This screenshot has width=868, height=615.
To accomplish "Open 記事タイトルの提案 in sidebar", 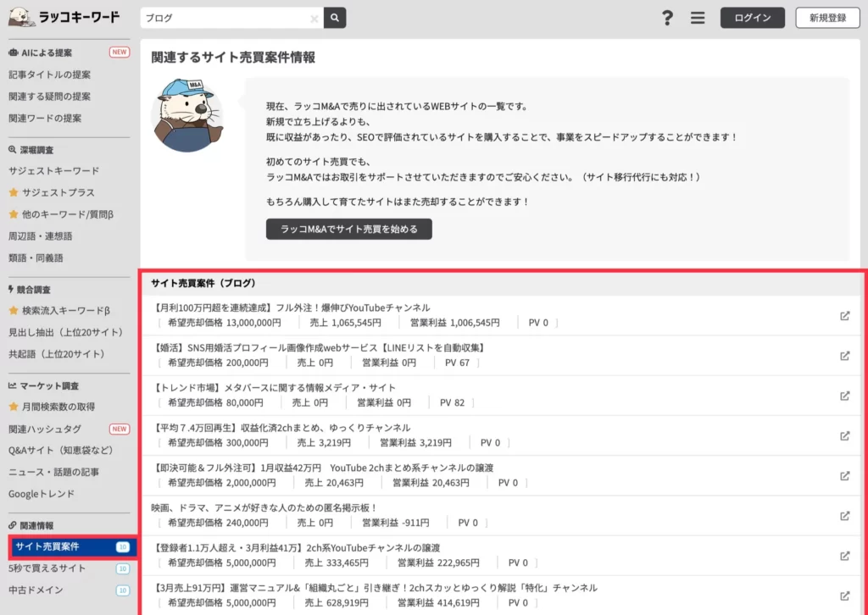I will tap(49, 75).
